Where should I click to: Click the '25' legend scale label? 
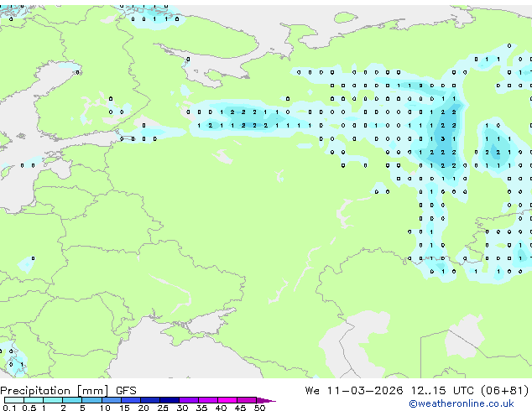coord(163,408)
